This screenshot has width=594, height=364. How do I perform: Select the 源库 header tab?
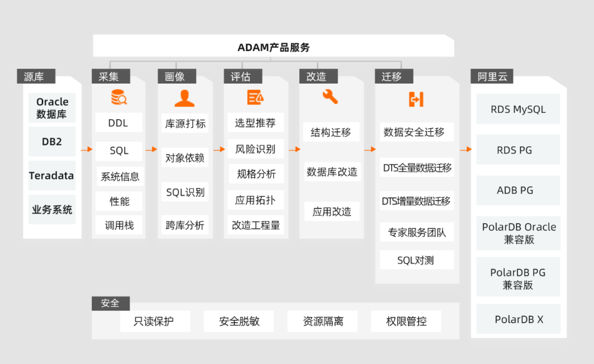click(36, 76)
